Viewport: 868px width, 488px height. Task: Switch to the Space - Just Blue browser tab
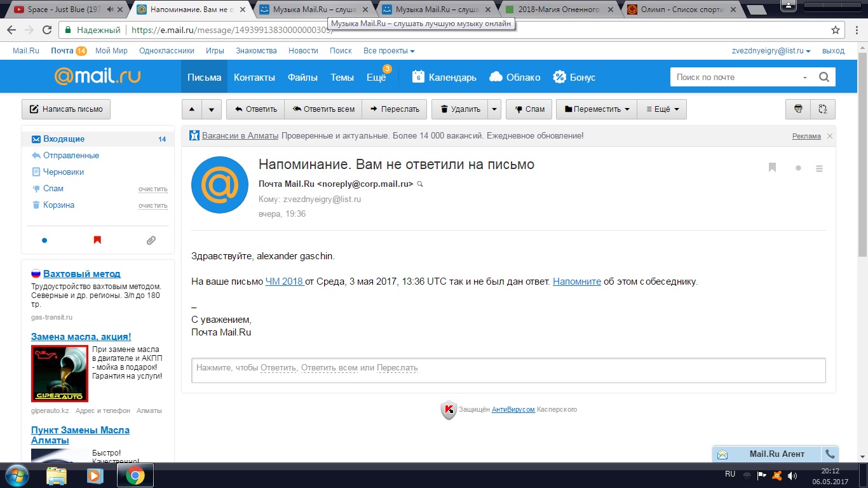64,10
